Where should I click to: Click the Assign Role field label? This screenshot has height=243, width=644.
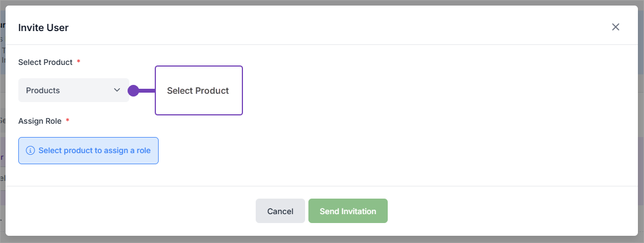(x=40, y=121)
